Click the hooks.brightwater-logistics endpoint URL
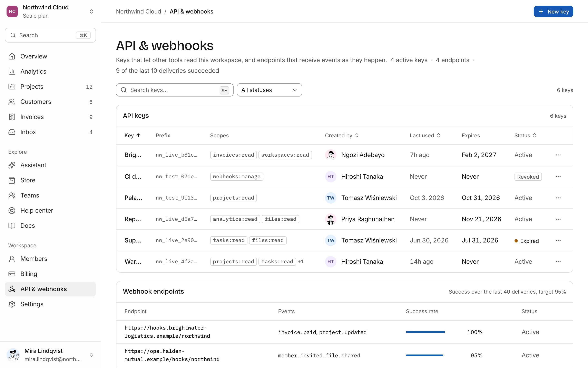The height and width of the screenshot is (368, 588). pos(167,332)
